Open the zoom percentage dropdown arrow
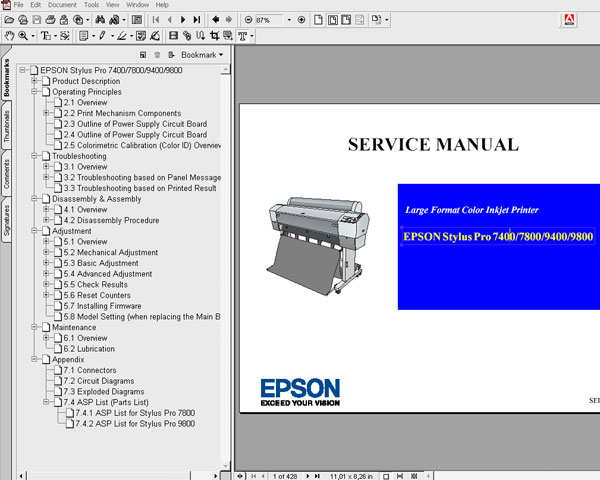600x480 pixels. pyautogui.click(x=289, y=20)
